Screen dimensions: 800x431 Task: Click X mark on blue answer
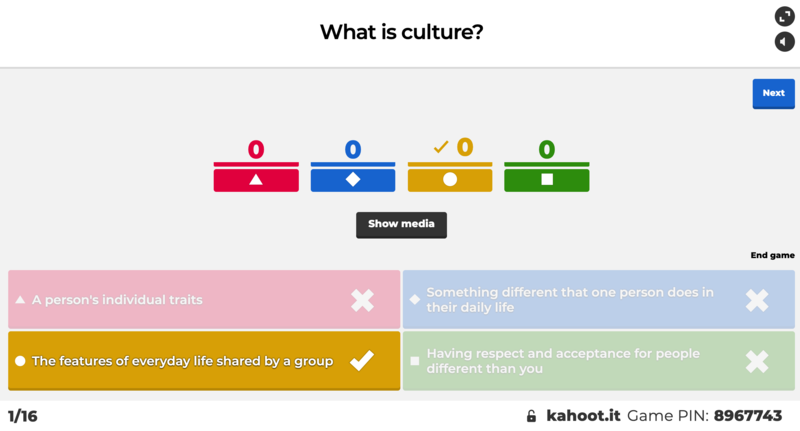(x=757, y=300)
